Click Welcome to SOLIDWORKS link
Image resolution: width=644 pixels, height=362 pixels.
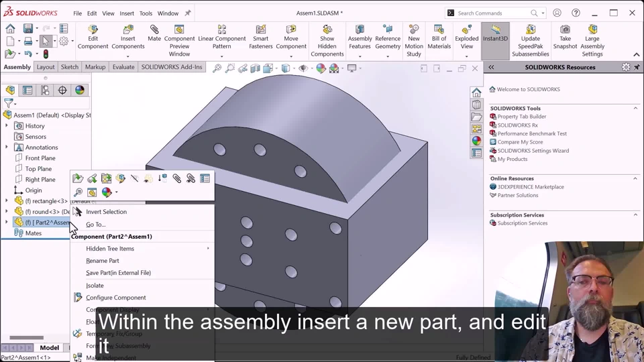[528, 89]
